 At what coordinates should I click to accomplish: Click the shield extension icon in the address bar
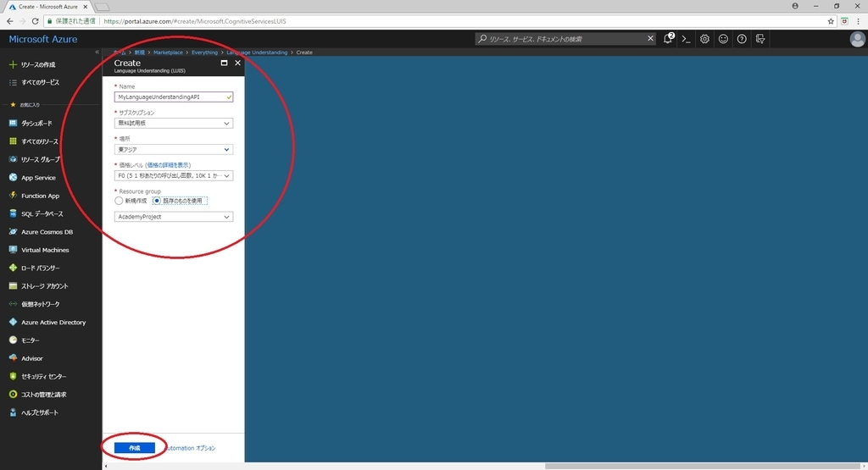[844, 21]
